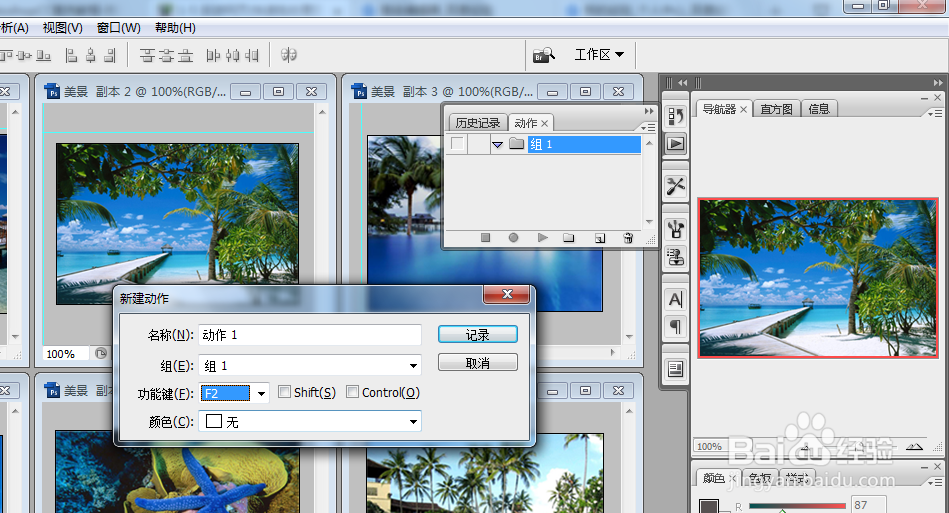949x513 pixels.
Task: Open the Paragraph panel dock icon
Action: [675, 327]
